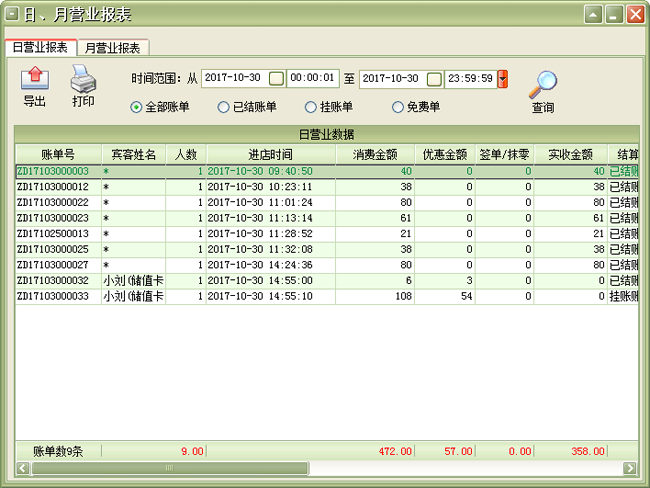Click the window menu icon in title bar
The width and height of the screenshot is (650, 488).
tap(12, 15)
